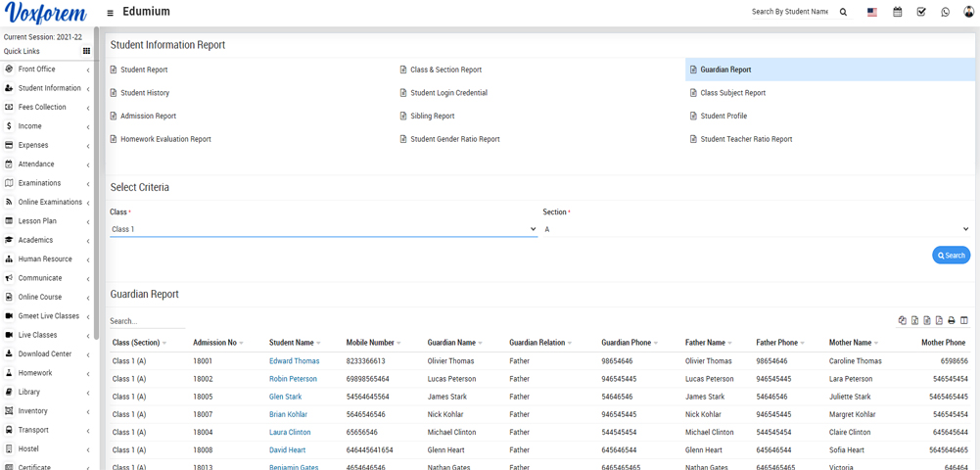Copy table data with the copy icon
980x470 pixels.
902,320
